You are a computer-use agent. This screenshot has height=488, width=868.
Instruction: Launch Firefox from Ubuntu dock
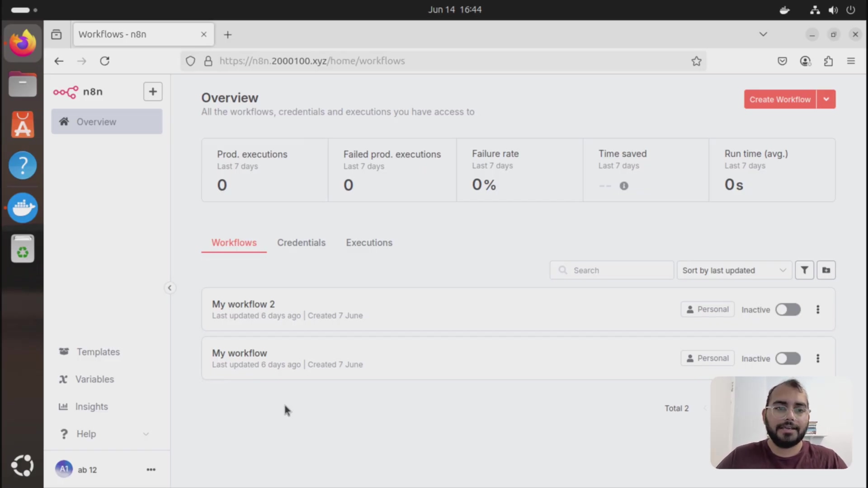tap(23, 43)
